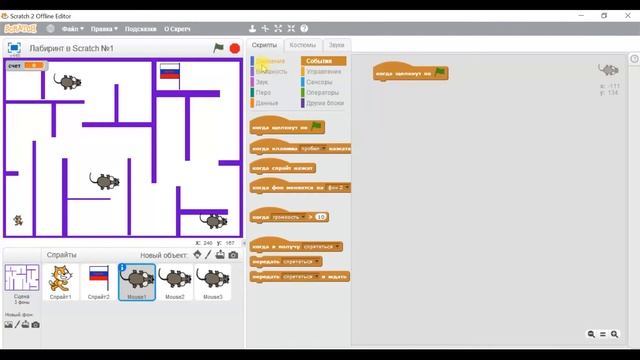Open message dropdown in 'передать и ждать' block
The height and width of the screenshot is (360, 640).
(301, 277)
